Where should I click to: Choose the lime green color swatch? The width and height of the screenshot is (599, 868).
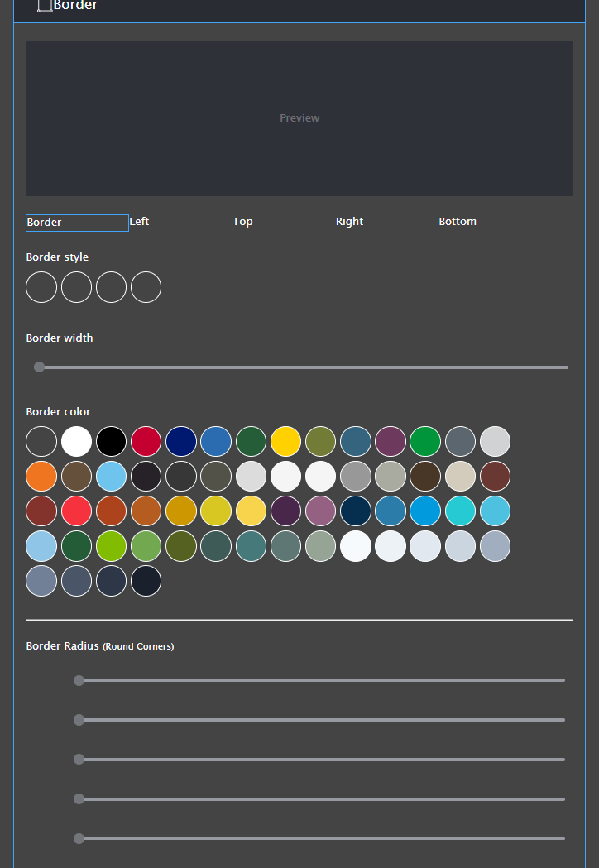point(111,546)
